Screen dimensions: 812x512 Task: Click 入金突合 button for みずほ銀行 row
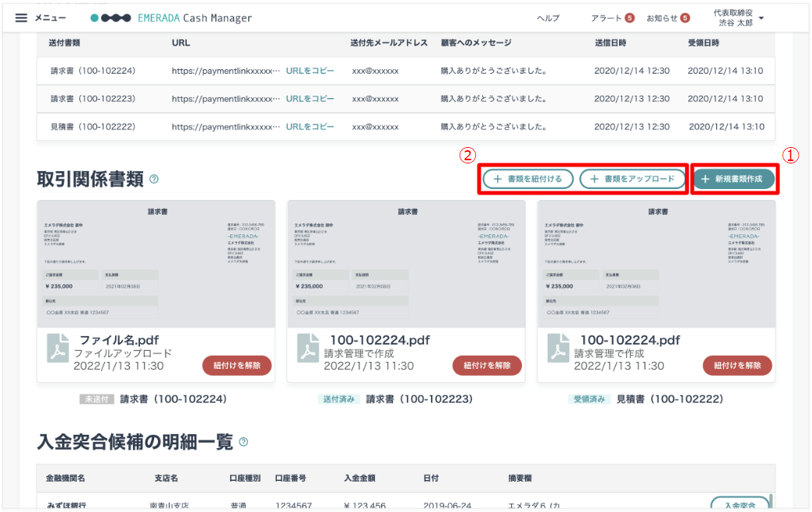pyautogui.click(x=740, y=503)
